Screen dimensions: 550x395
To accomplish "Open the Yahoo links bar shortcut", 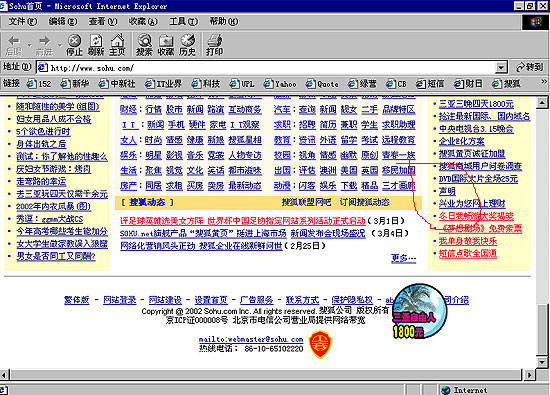I will click(280, 84).
